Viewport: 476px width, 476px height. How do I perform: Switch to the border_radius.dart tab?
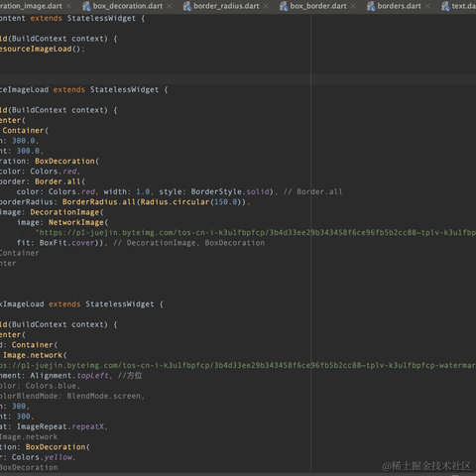point(226,6)
